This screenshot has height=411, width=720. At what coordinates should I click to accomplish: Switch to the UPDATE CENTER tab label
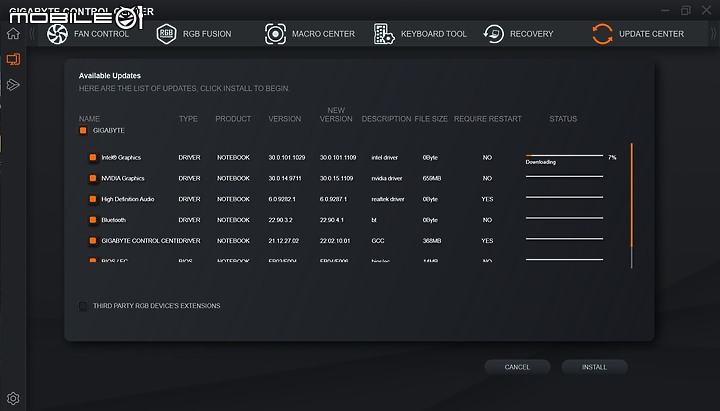(x=651, y=34)
